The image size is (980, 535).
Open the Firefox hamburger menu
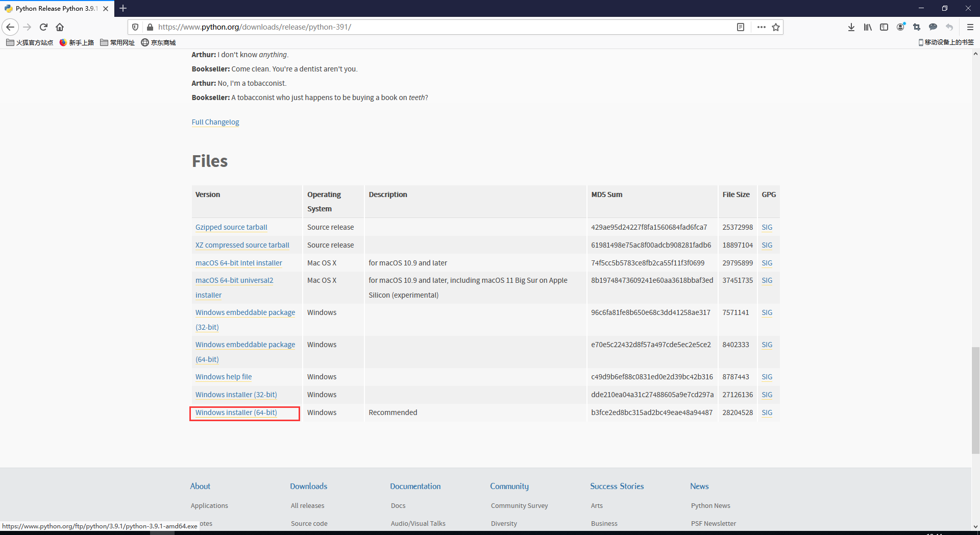click(x=970, y=27)
